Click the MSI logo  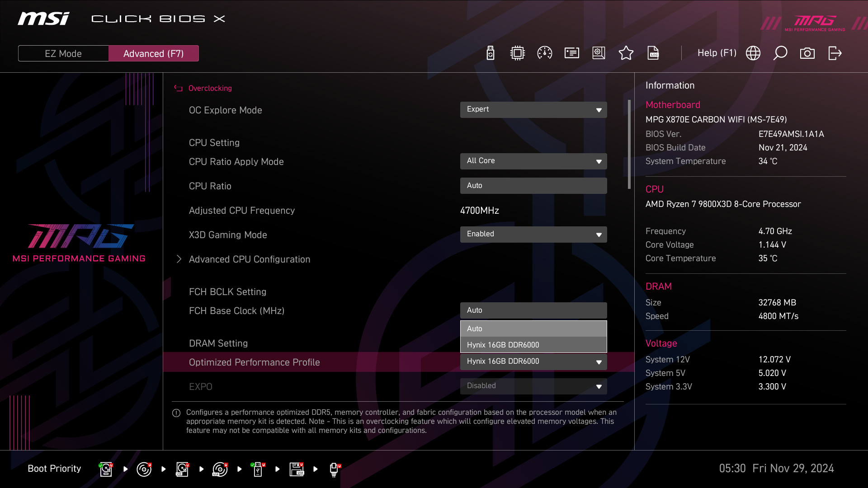(x=43, y=19)
